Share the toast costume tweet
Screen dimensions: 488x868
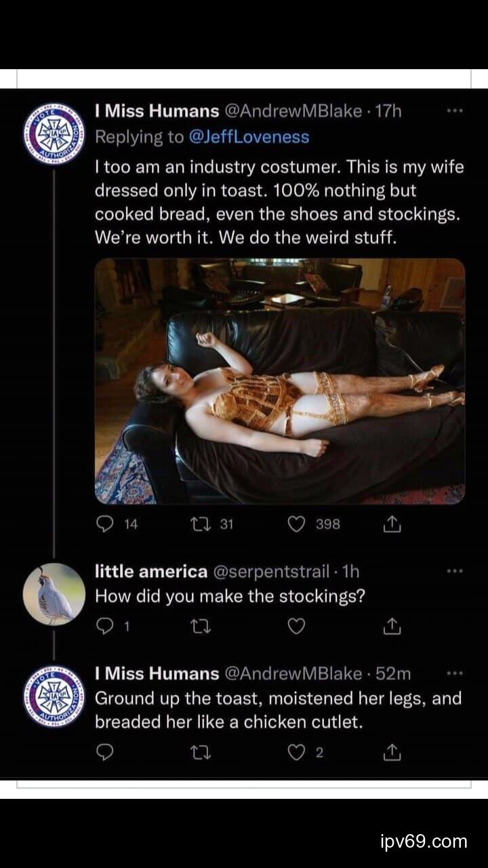[x=392, y=524]
